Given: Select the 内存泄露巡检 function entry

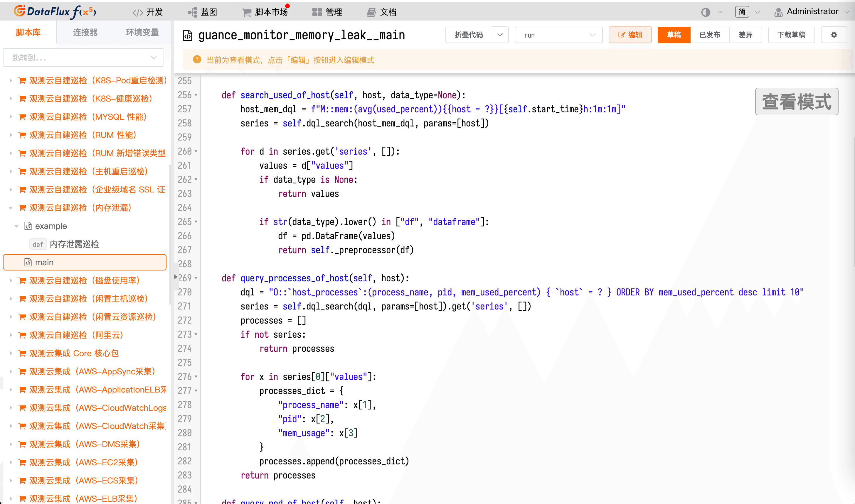Looking at the screenshot, I should coord(74,244).
